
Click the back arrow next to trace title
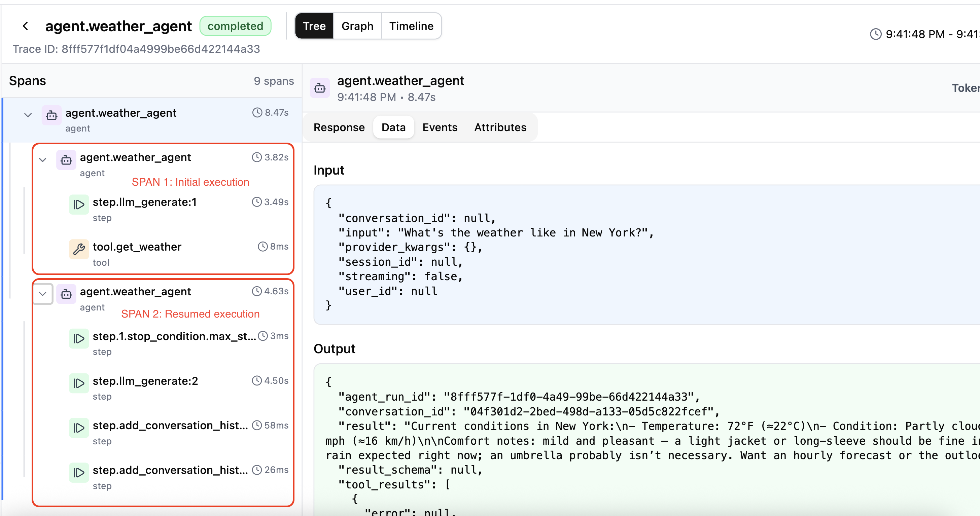coord(26,26)
